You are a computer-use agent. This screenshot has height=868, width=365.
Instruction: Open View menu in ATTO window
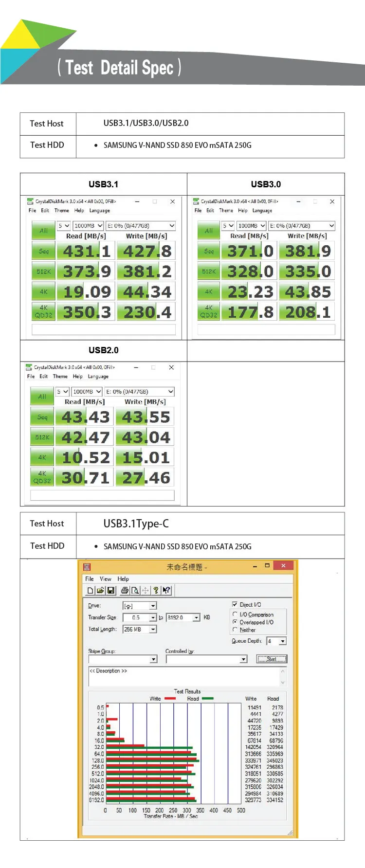[x=106, y=579]
